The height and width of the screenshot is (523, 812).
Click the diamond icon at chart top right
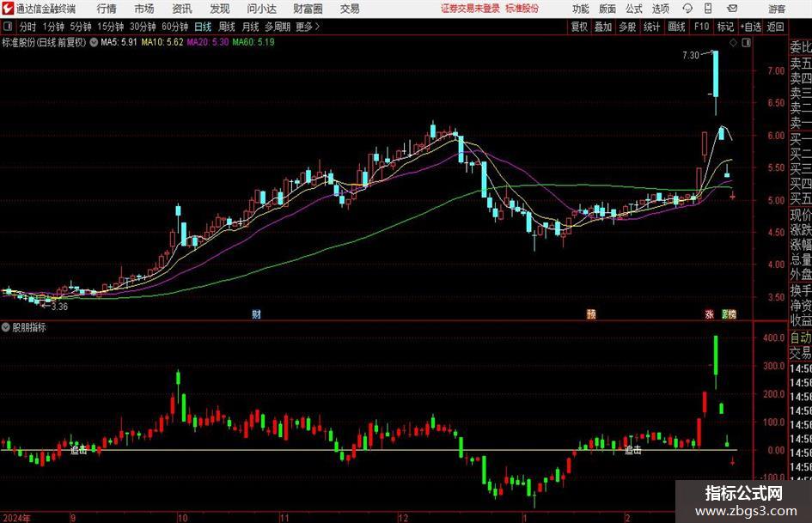click(733, 43)
